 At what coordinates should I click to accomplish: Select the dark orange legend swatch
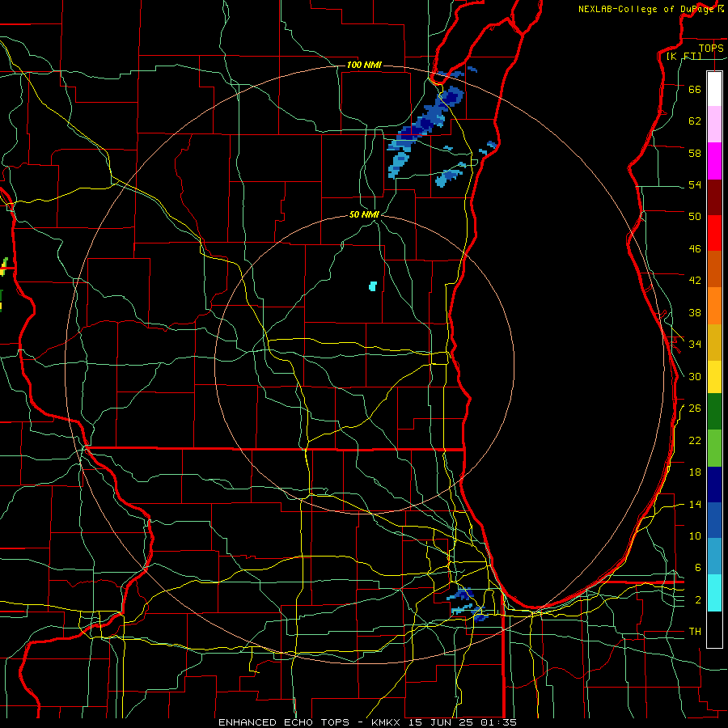(714, 269)
